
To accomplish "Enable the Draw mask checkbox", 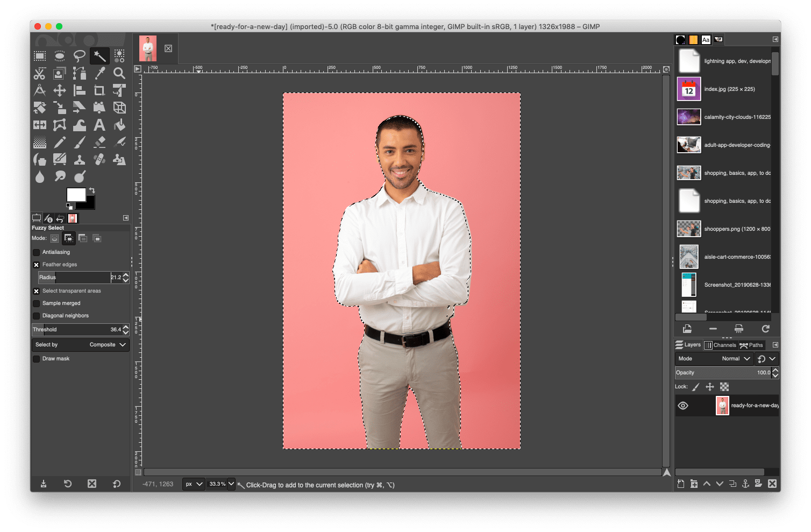I will tap(37, 359).
